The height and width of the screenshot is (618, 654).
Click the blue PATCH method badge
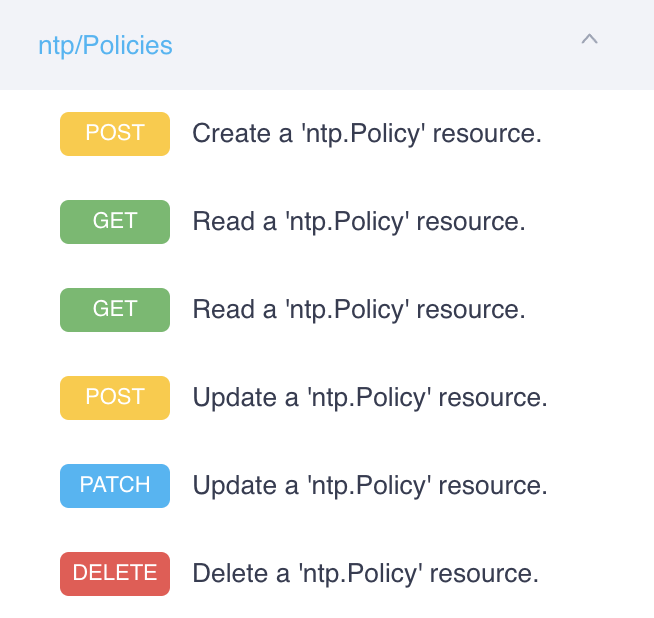click(115, 485)
